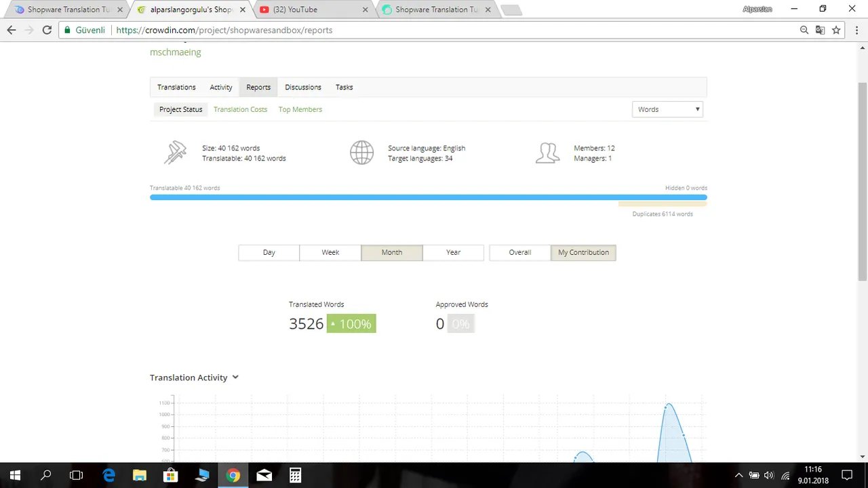Screen dimensions: 868x488
Task: Switch to My Contribution statistics
Action: tap(583, 252)
